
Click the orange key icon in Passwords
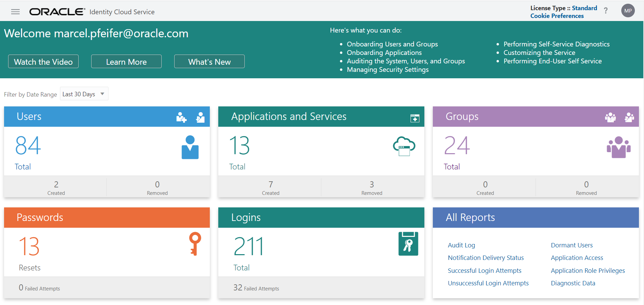pyautogui.click(x=195, y=244)
